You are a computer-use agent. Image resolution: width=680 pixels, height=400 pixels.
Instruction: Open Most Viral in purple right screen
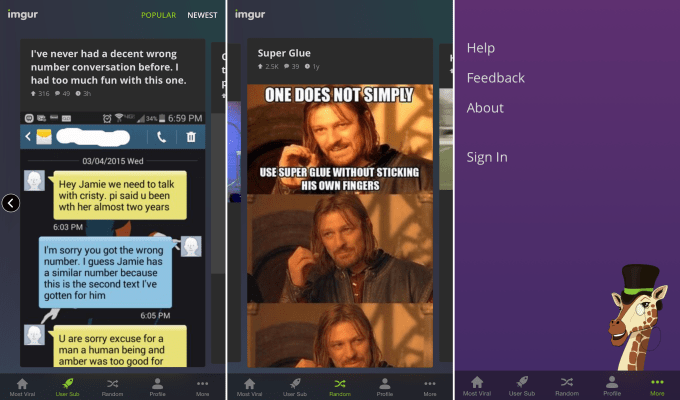pyautogui.click(x=477, y=386)
